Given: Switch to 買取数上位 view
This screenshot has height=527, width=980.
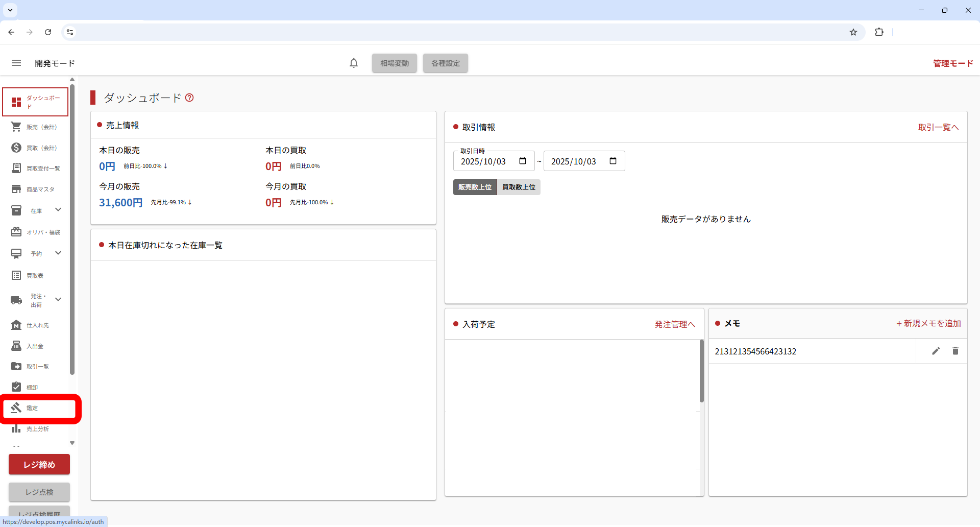Looking at the screenshot, I should pyautogui.click(x=519, y=187).
